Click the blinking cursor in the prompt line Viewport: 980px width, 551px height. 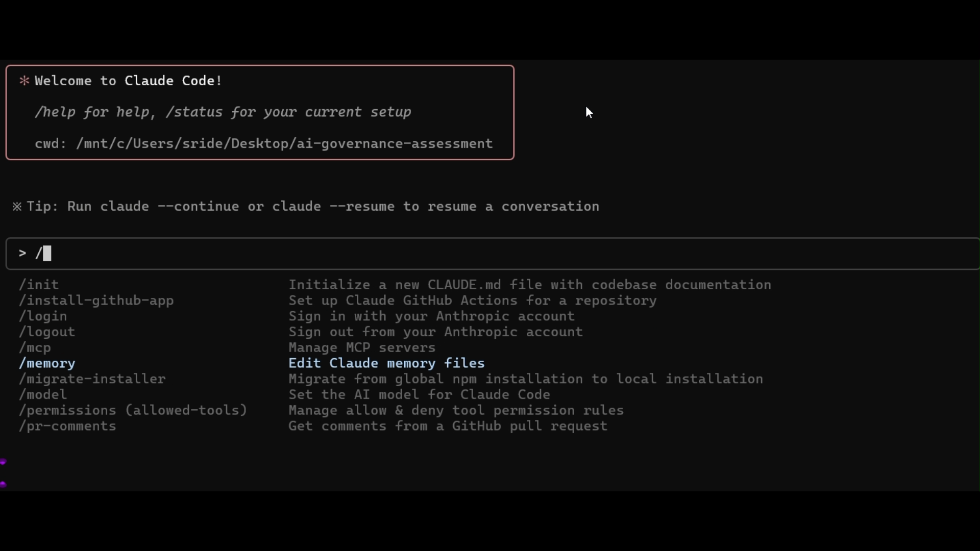46,254
